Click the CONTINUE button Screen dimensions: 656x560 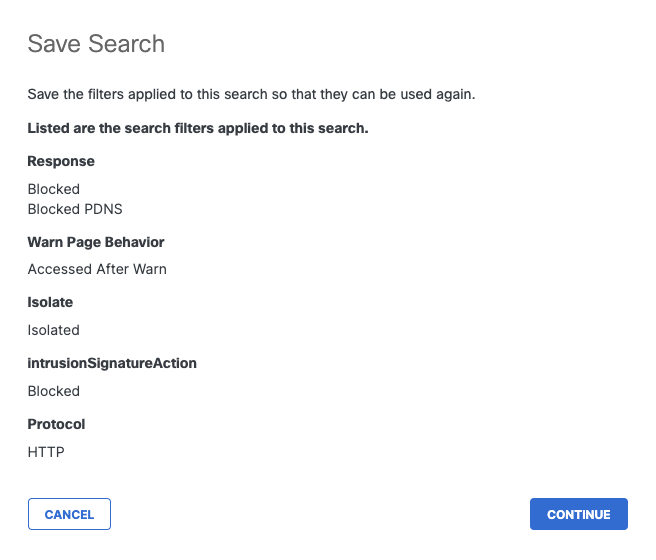tap(579, 514)
